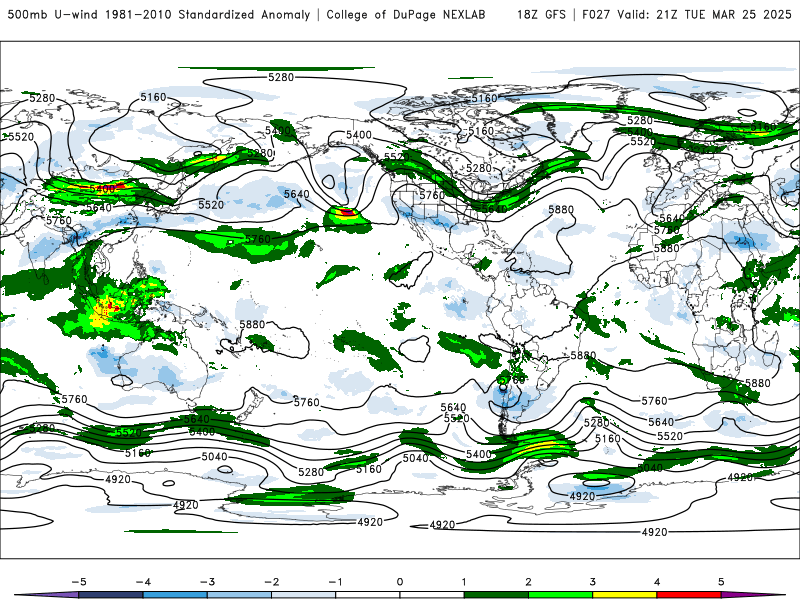Select the bright green 2 to 3 colorbar segment

coord(561,595)
